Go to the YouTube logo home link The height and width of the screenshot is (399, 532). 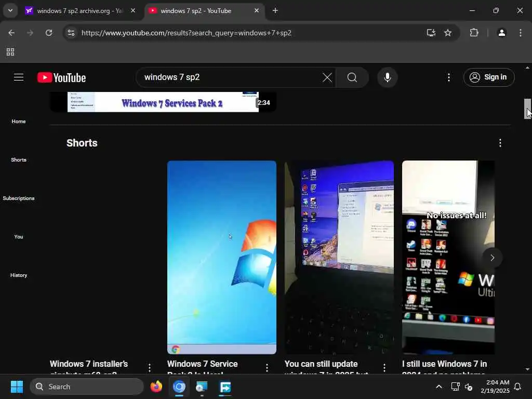[61, 78]
